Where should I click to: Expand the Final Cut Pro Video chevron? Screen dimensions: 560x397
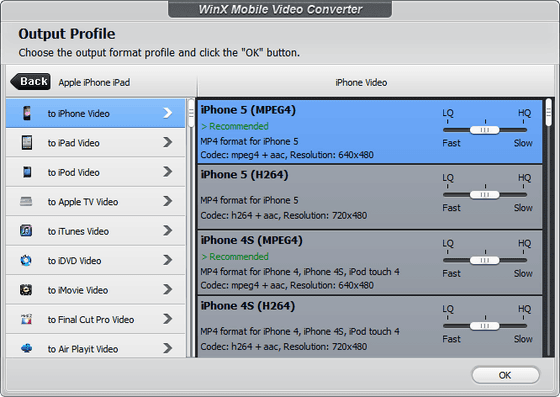pyautogui.click(x=168, y=319)
